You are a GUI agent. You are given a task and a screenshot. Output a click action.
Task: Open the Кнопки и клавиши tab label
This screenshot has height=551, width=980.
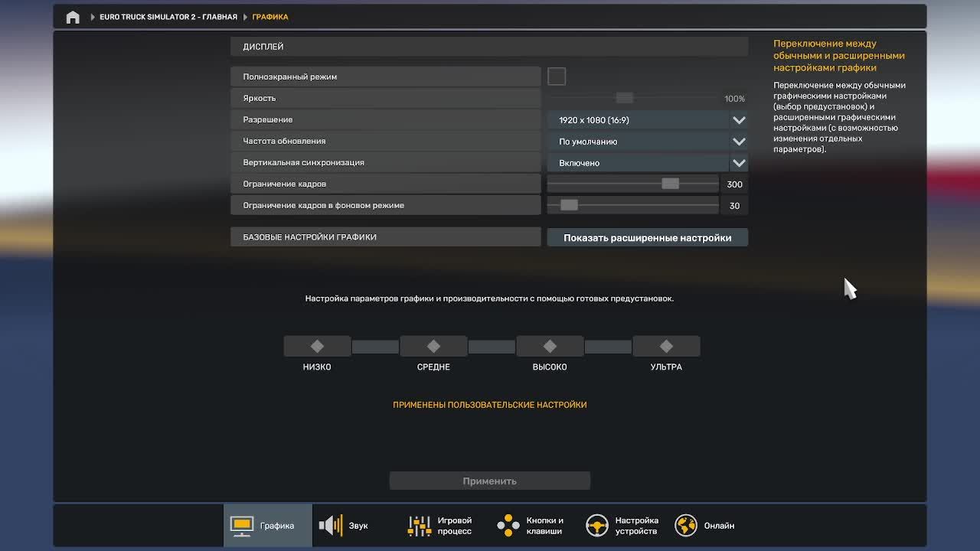point(545,526)
